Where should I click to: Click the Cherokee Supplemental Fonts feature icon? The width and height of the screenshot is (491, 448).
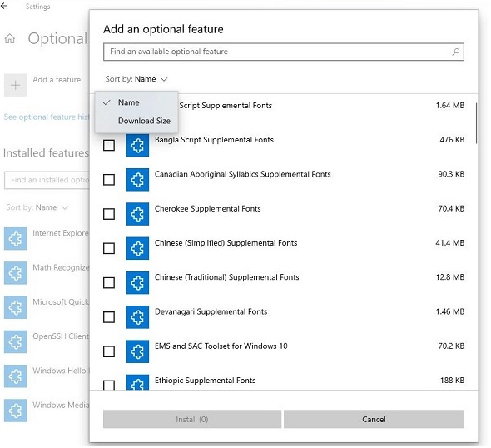137,214
